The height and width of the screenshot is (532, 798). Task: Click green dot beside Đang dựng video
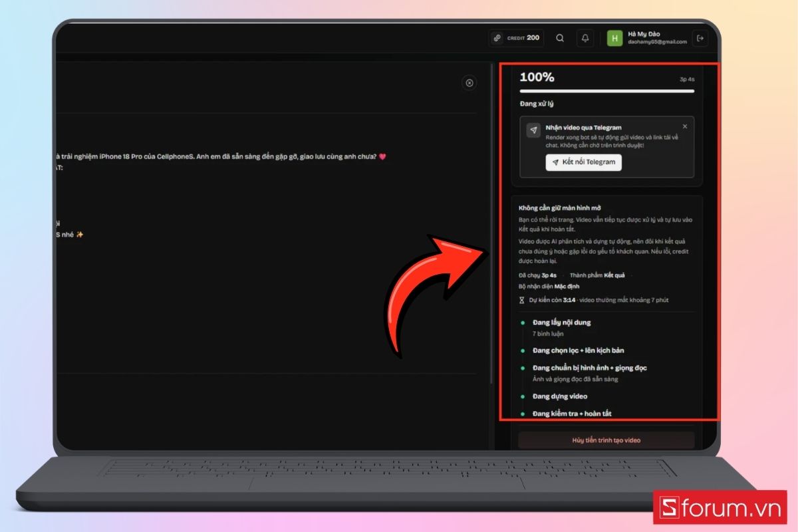click(523, 396)
